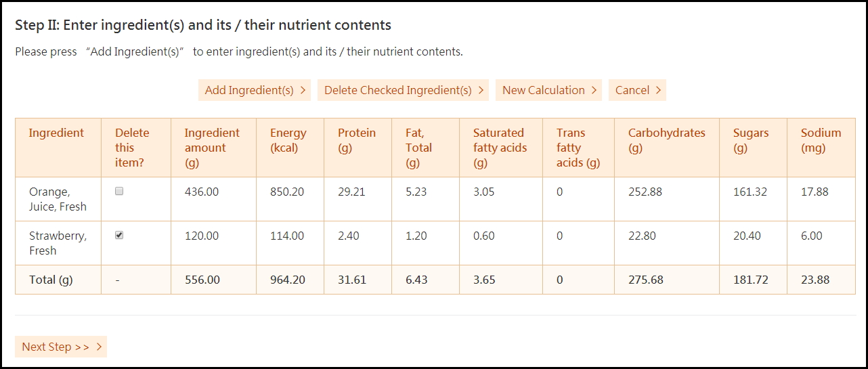
Task: Click the arrow beside Cancel
Action: point(658,90)
